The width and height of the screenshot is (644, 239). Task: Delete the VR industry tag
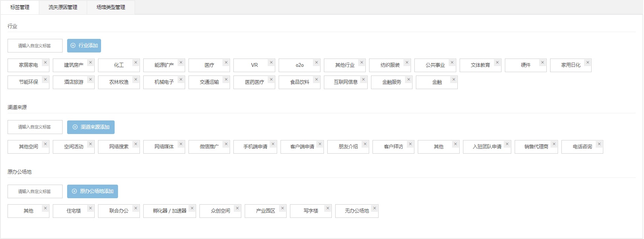point(271,63)
